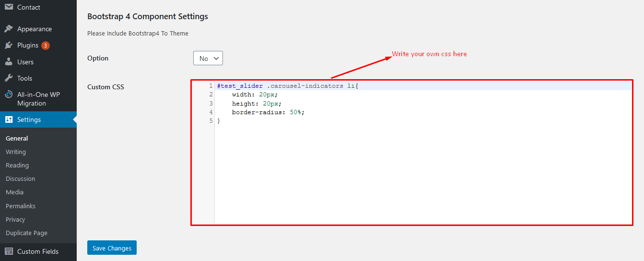Open the Permalinks settings link
The height and width of the screenshot is (261, 644).
tap(21, 206)
